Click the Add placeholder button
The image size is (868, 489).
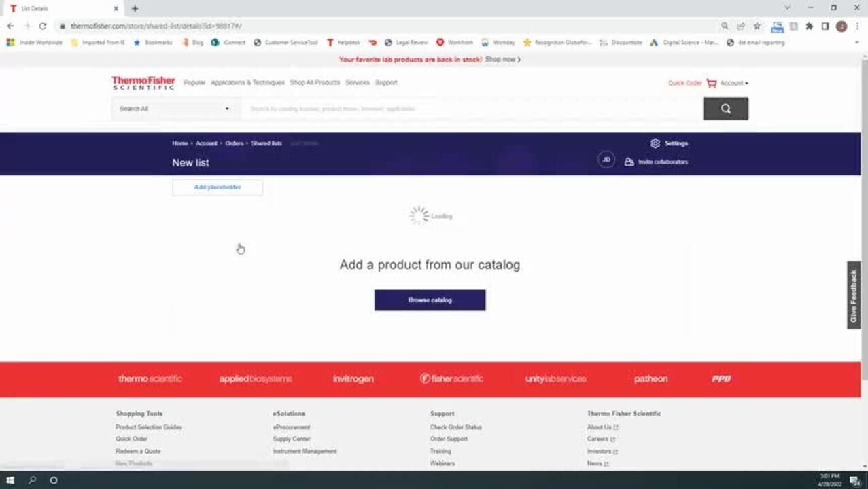pyautogui.click(x=218, y=187)
